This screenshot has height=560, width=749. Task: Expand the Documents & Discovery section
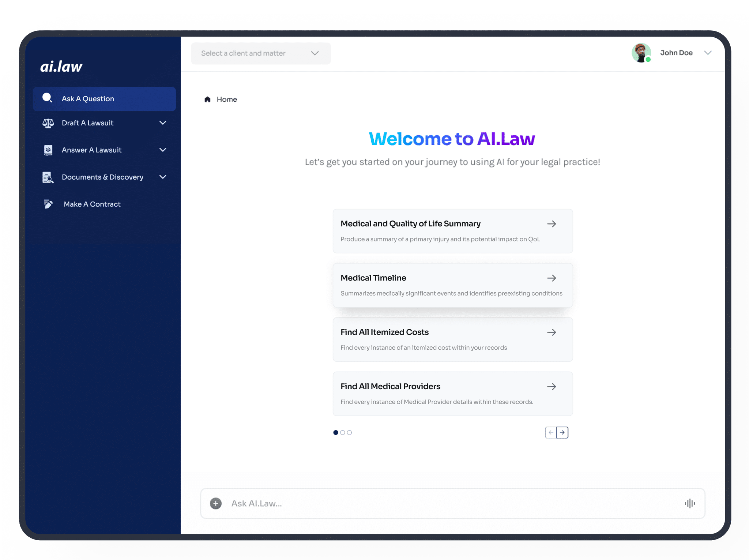click(x=163, y=177)
